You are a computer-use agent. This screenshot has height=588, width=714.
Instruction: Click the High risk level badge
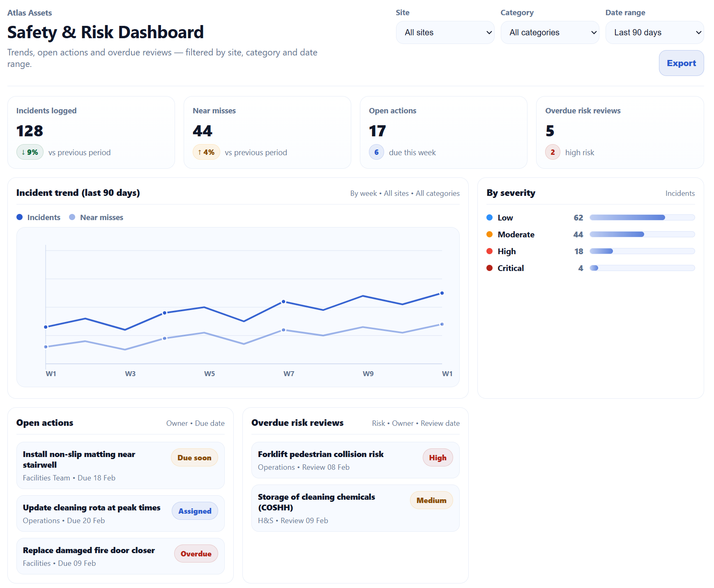pos(438,458)
